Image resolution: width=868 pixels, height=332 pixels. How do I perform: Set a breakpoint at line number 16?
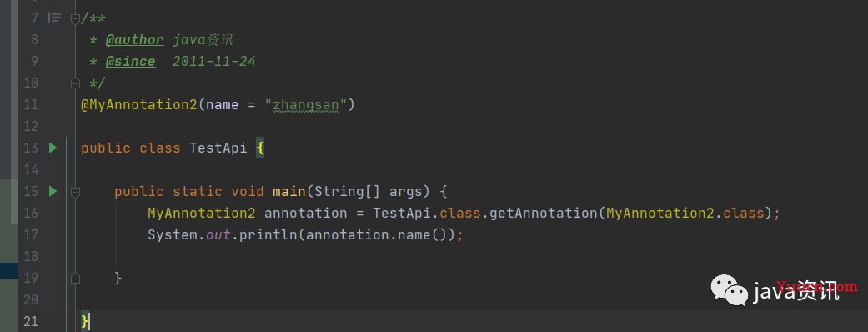(x=31, y=213)
